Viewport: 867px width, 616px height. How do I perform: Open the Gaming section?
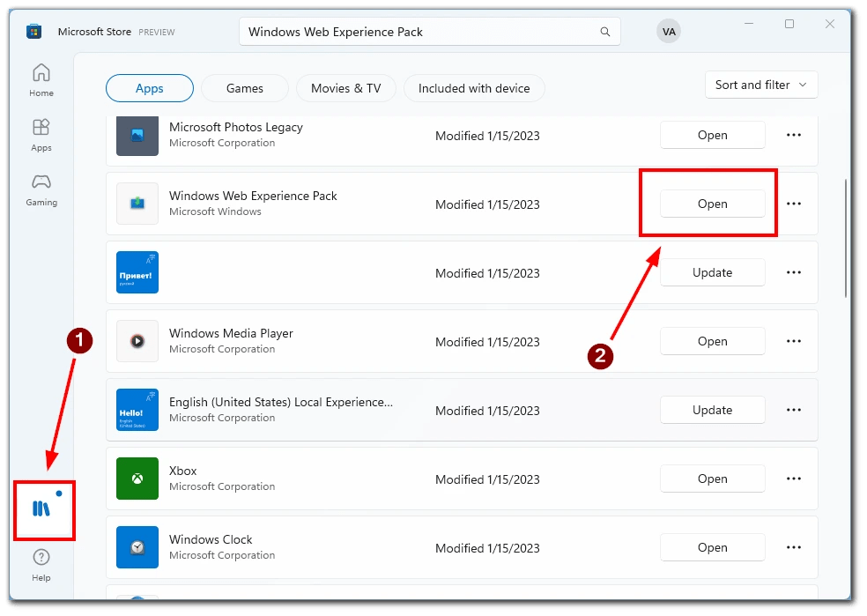(x=41, y=189)
